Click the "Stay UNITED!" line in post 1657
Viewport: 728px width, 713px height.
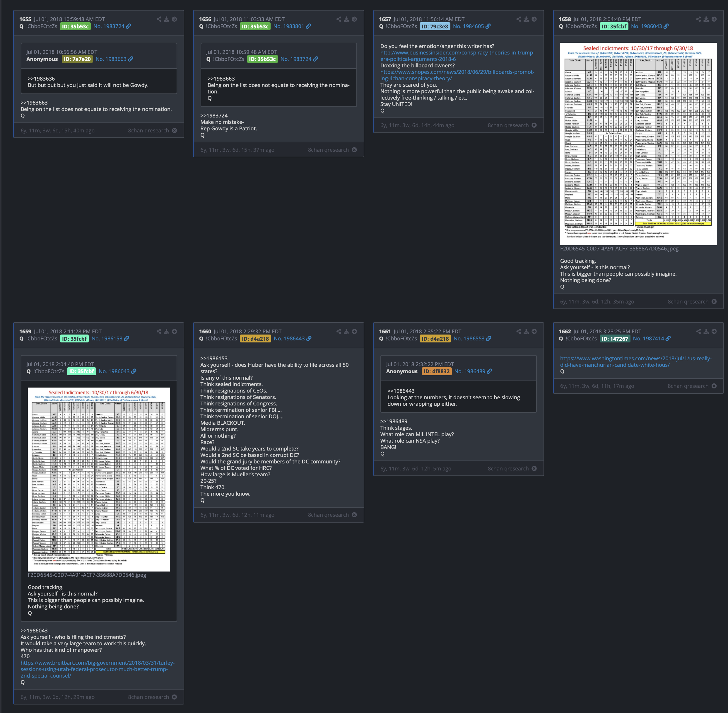click(397, 104)
